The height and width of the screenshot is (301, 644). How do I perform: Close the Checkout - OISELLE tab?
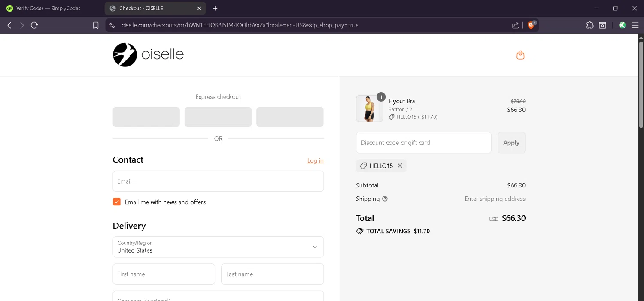tap(199, 8)
